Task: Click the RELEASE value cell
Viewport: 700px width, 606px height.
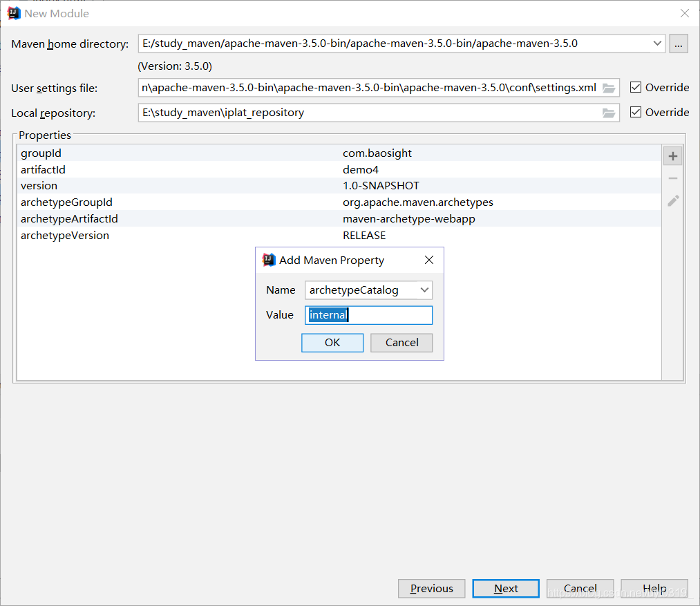Action: point(364,236)
